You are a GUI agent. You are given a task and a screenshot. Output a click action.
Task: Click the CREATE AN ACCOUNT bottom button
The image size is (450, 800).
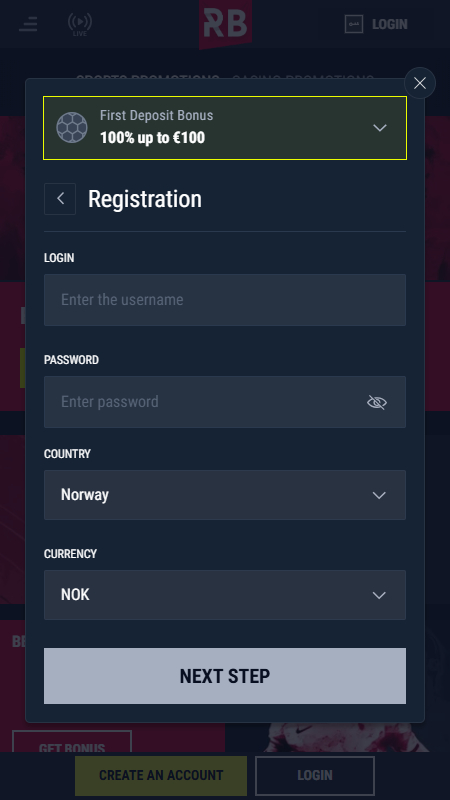click(161, 776)
